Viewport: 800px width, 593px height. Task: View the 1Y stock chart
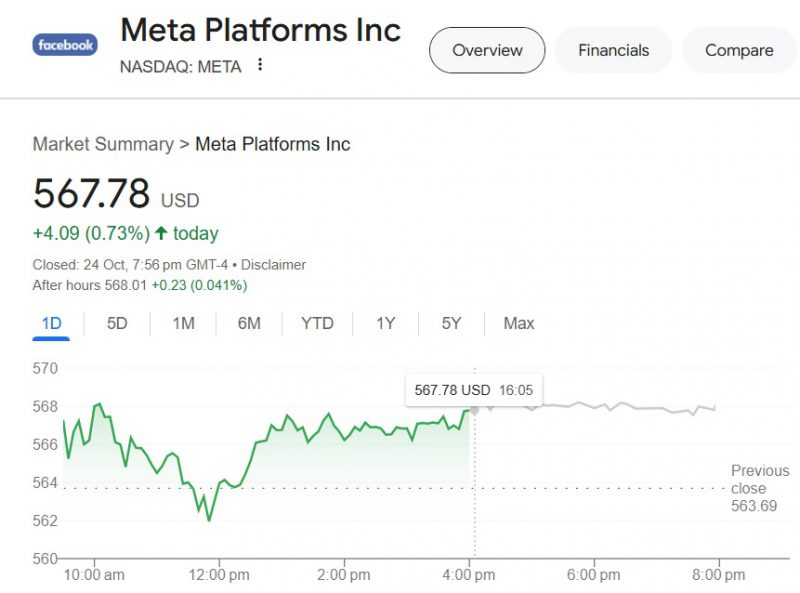(x=384, y=323)
